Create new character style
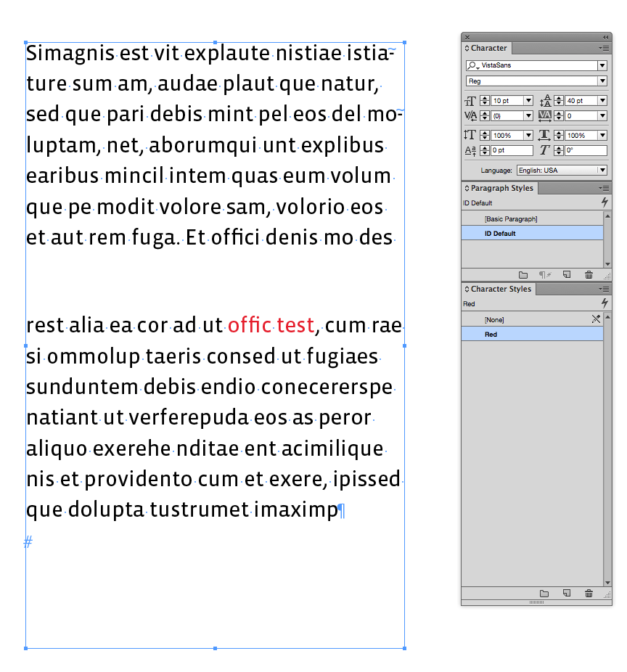627x672 pixels. (x=567, y=593)
